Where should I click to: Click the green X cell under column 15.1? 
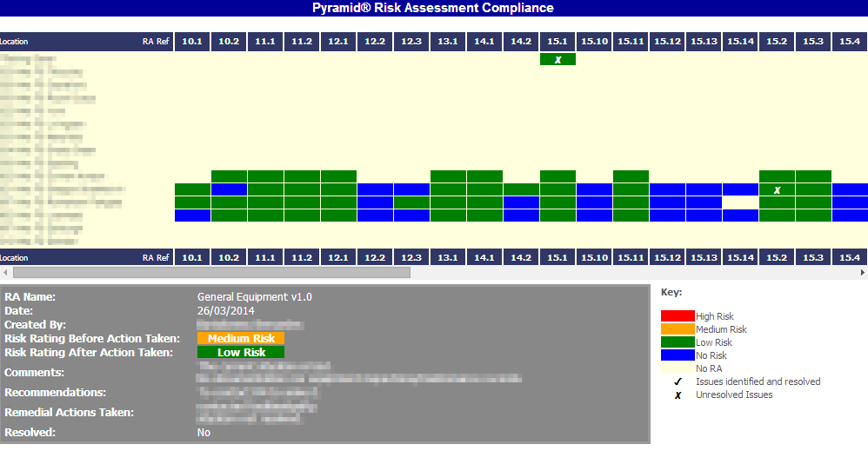point(558,59)
